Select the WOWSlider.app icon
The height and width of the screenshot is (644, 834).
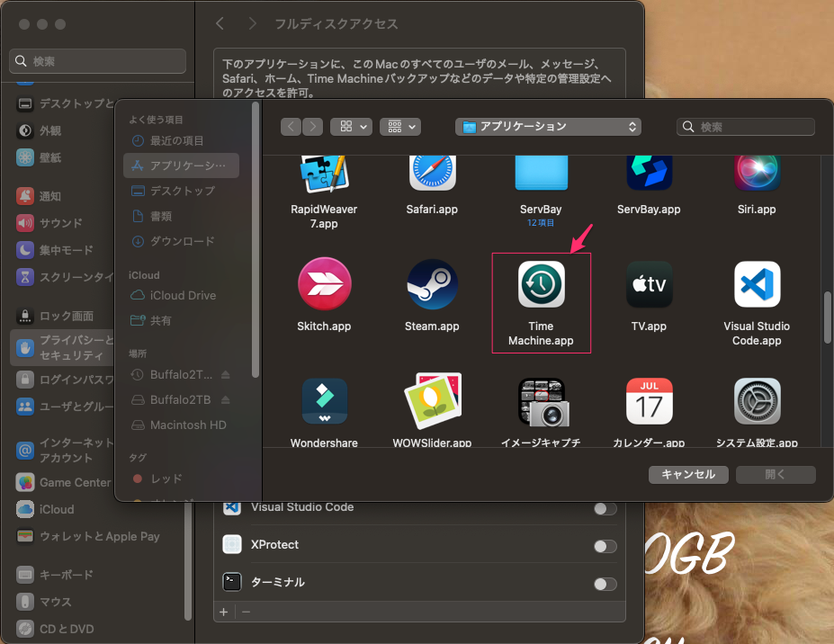pyautogui.click(x=432, y=401)
